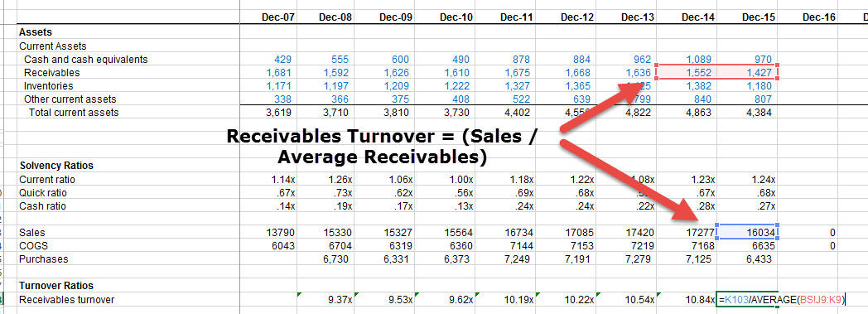This screenshot has width=868, height=314.
Task: Select Dec-11 total current assets 4,402
Action: [x=505, y=113]
